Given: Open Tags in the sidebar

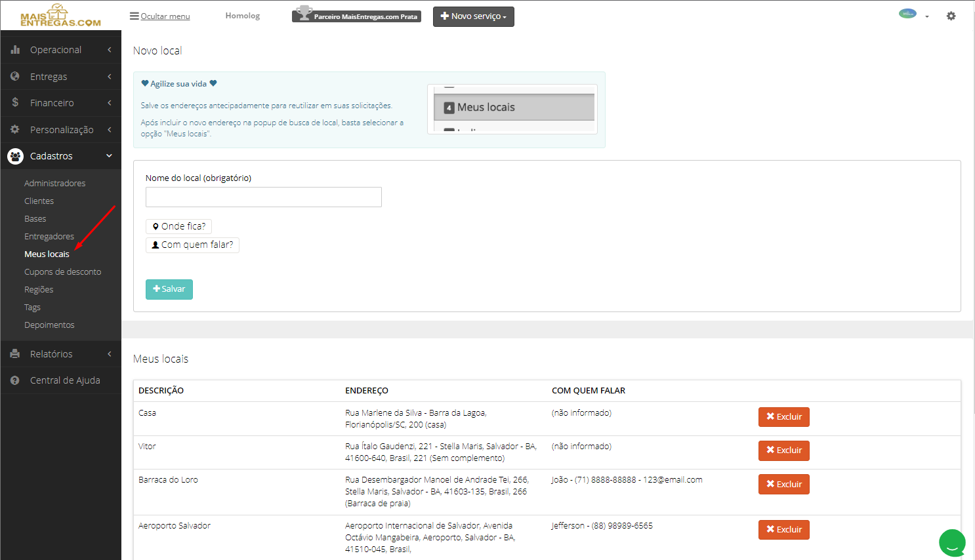Looking at the screenshot, I should [32, 308].
